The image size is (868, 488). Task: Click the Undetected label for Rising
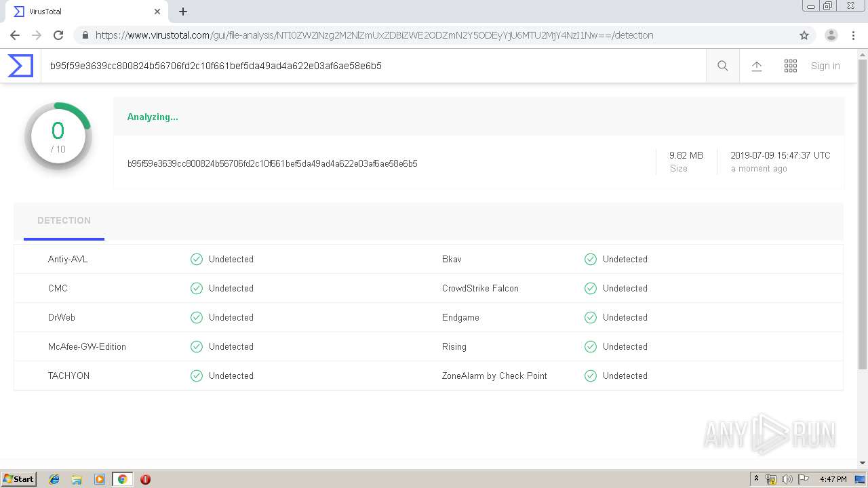[x=625, y=346]
